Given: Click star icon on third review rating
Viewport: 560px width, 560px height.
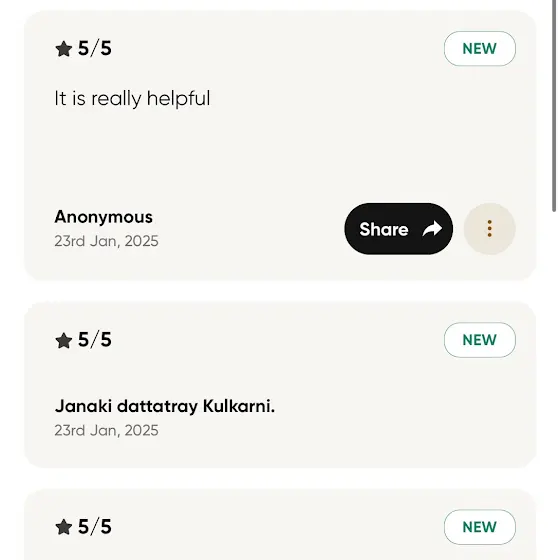Looking at the screenshot, I should [64, 527].
